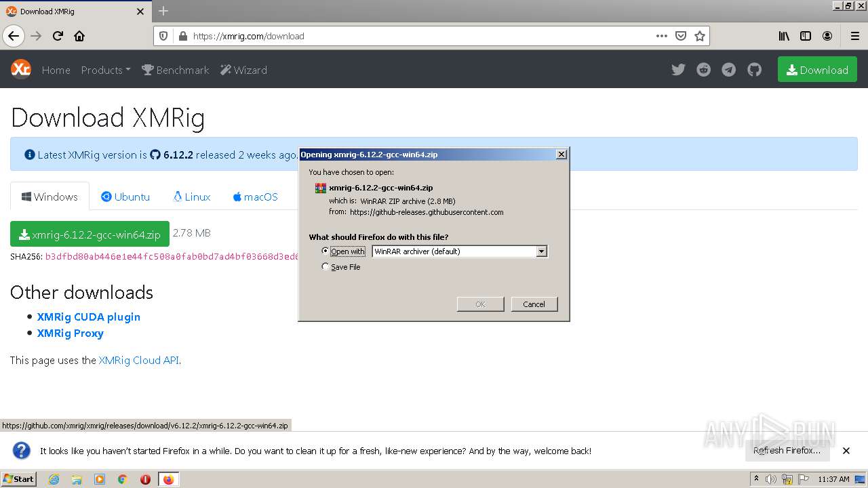Show hidden system tray icons
This screenshot has width=868, height=488.
pos(756,479)
